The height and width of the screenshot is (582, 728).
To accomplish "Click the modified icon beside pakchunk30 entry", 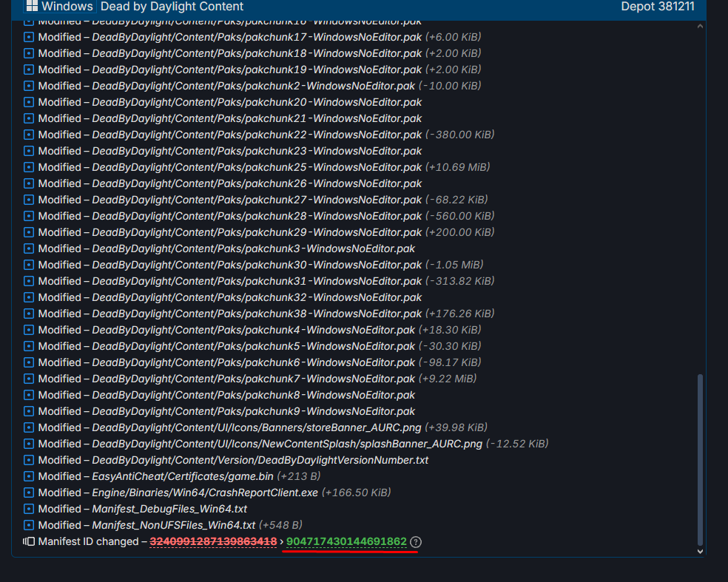I will pyautogui.click(x=29, y=265).
